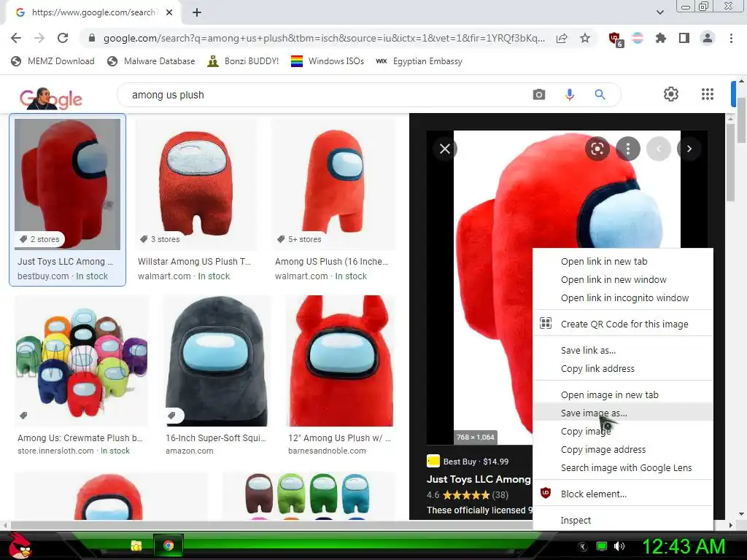The width and height of the screenshot is (747, 560).
Task: Open Google quick settings gear
Action: click(671, 94)
